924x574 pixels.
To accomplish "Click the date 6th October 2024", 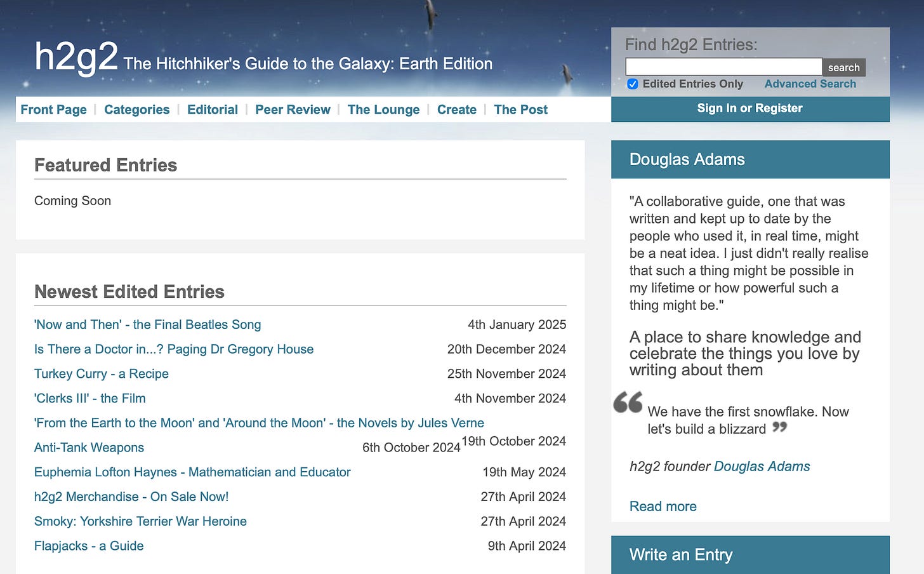I will [x=411, y=448].
